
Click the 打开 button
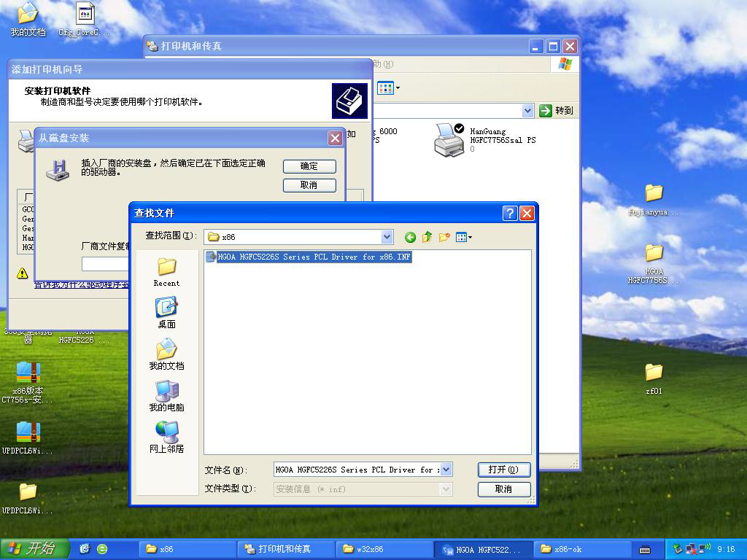click(x=503, y=470)
